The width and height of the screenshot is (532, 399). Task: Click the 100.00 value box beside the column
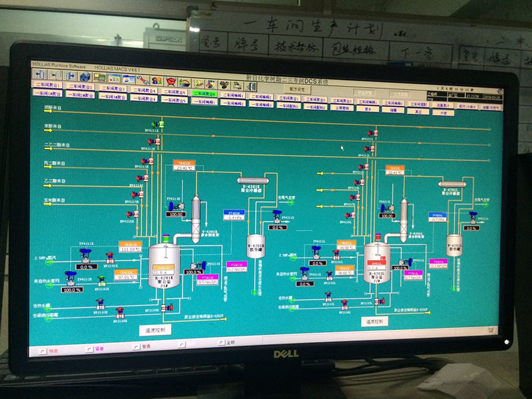(x=176, y=215)
